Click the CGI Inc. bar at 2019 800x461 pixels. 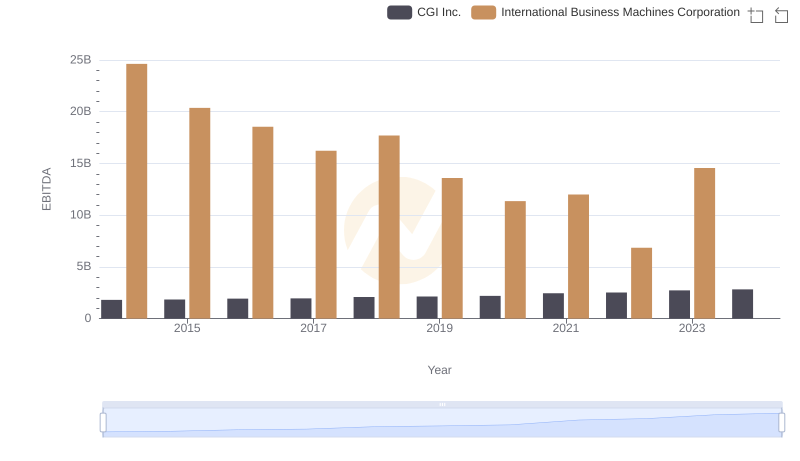tap(427, 308)
